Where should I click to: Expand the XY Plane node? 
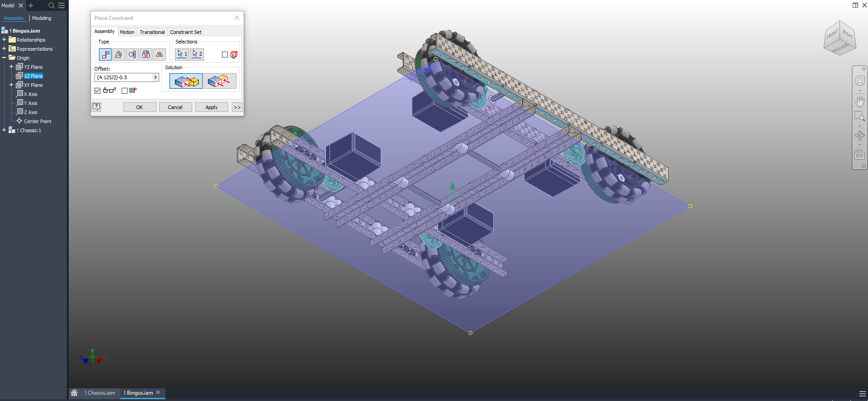pyautogui.click(x=11, y=85)
